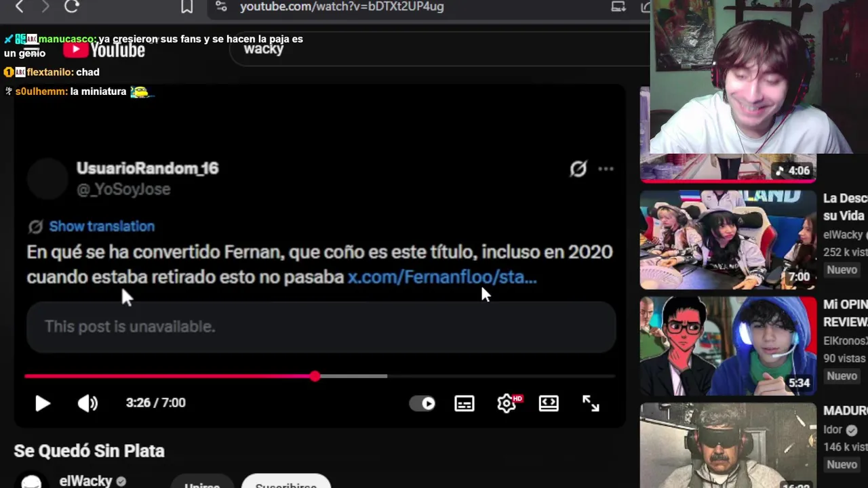The height and width of the screenshot is (488, 868).
Task: Click the streamer webcam overlay
Action: [759, 77]
